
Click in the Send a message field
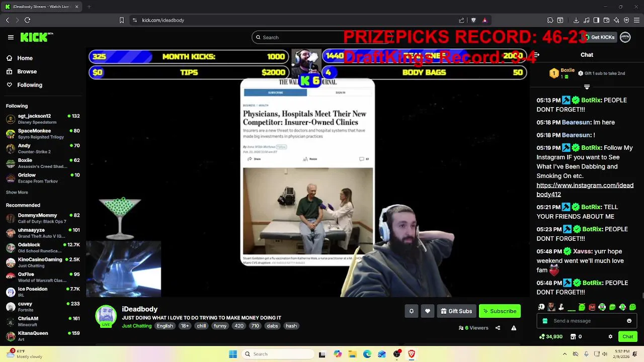pyautogui.click(x=587, y=321)
